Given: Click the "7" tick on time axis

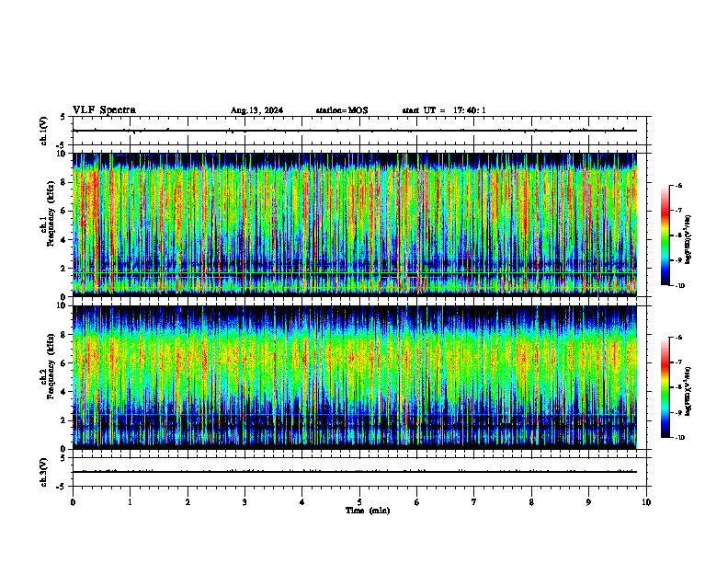Looking at the screenshot, I should pyautogui.click(x=474, y=502).
